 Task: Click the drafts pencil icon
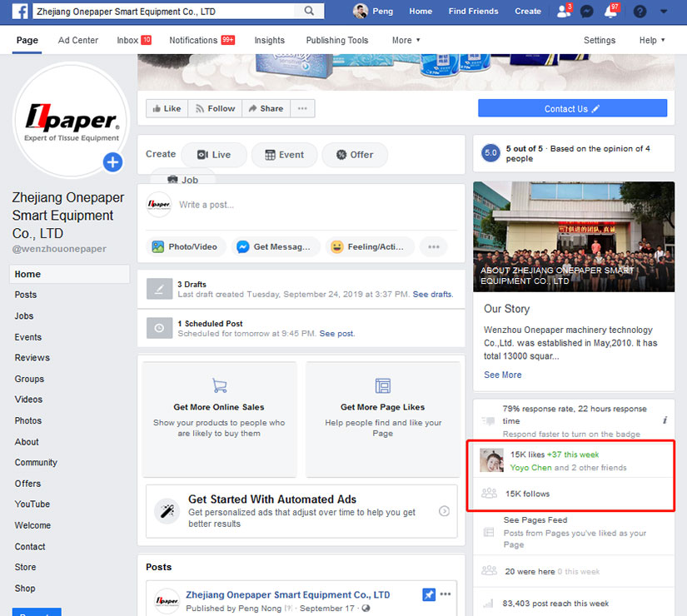(159, 289)
